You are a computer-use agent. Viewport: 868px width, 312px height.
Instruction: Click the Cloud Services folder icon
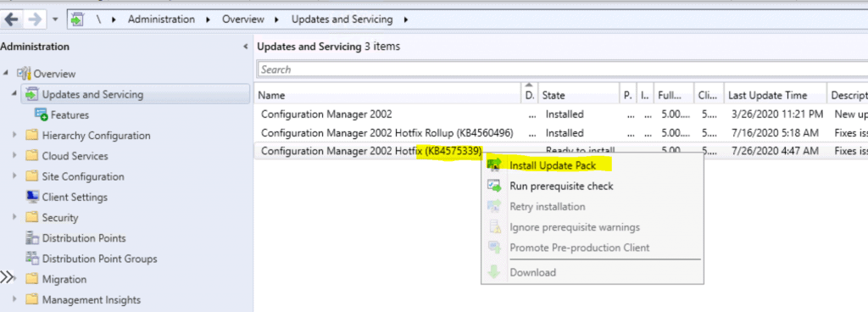point(32,156)
